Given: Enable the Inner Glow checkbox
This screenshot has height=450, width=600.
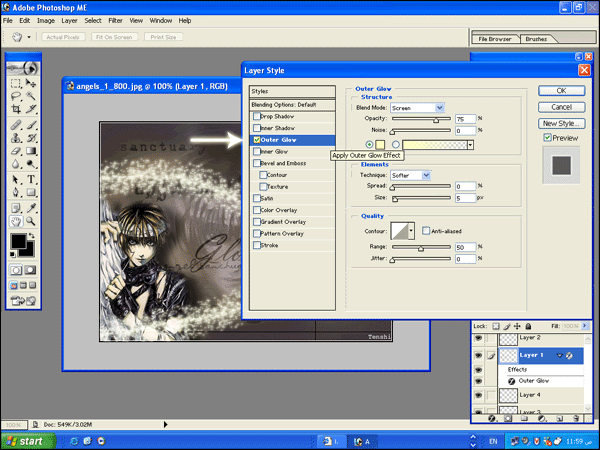Looking at the screenshot, I should pos(257,152).
